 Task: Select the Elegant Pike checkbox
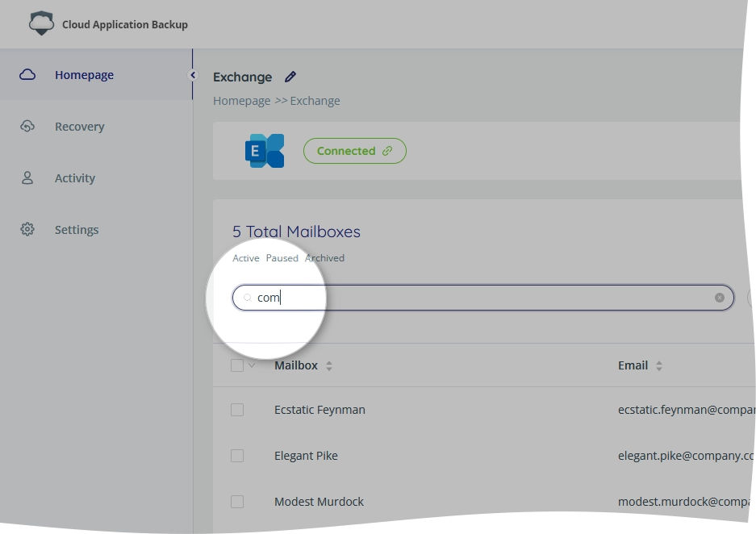(237, 456)
